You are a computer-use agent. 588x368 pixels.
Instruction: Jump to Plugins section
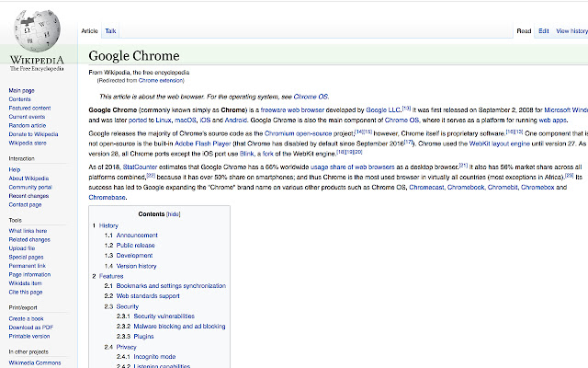(x=143, y=337)
